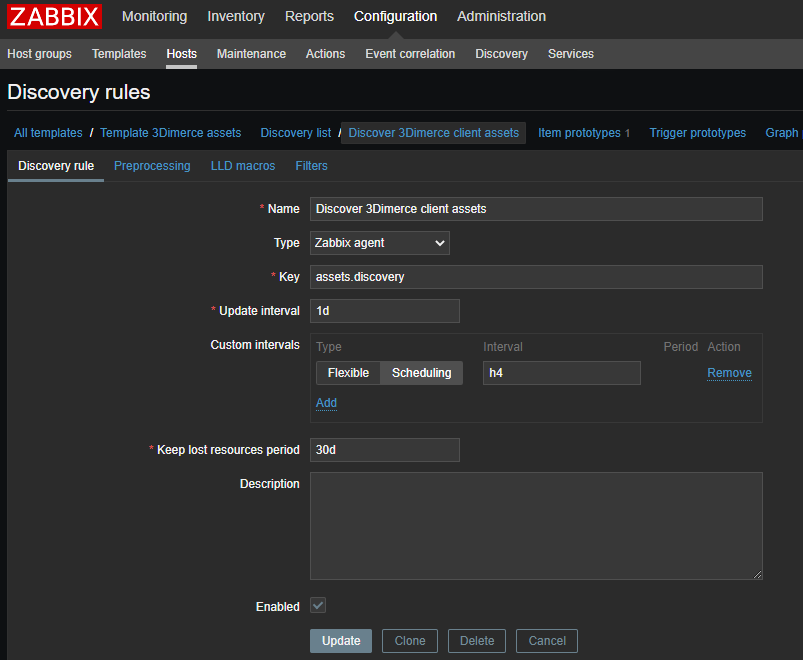Select Scheduling interval type
This screenshot has height=660, width=803.
tap(421, 373)
